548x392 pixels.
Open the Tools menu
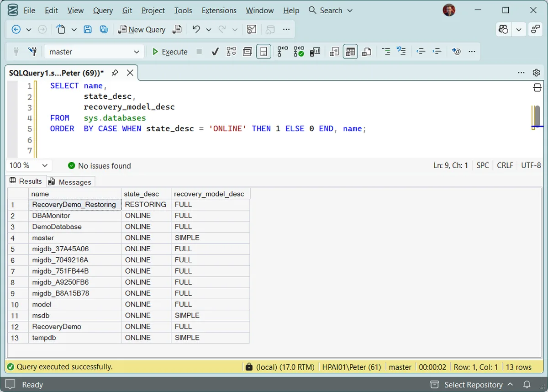(183, 11)
